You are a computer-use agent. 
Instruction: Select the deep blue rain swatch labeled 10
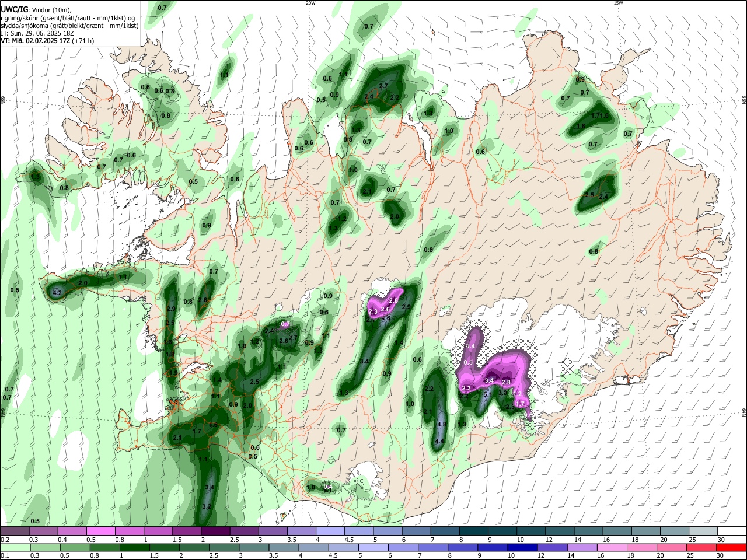[x=522, y=547]
